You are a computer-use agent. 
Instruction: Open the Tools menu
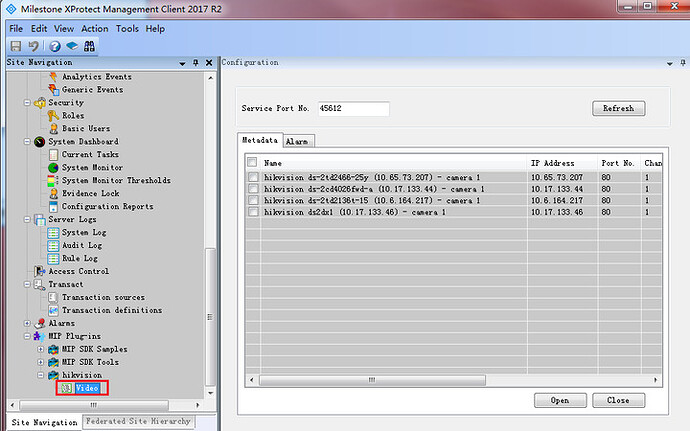pos(127,29)
